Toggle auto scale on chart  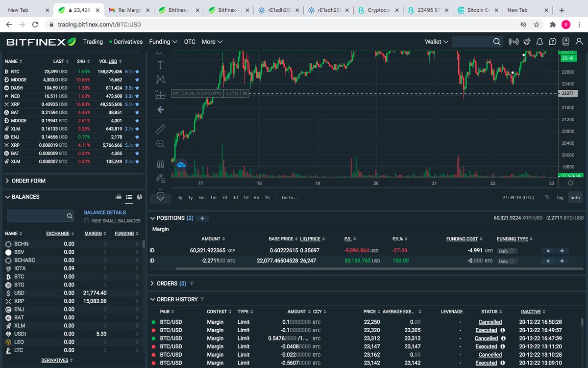[x=575, y=197]
